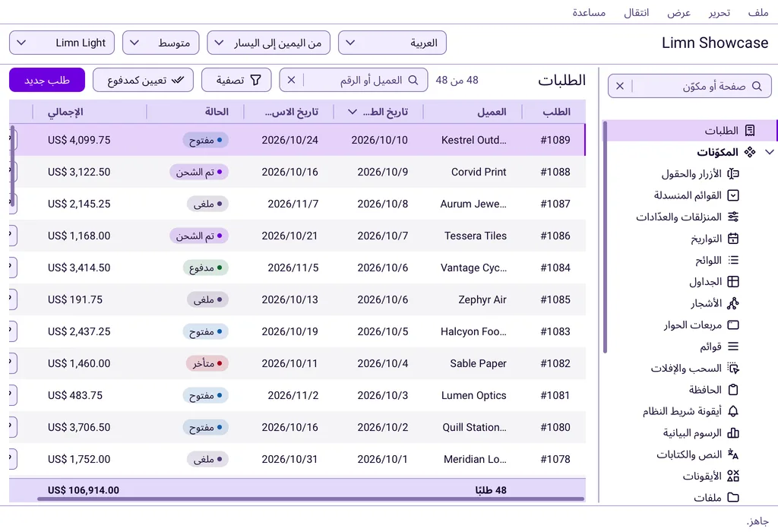778x532 pixels.
Task: Click US$ 106,914.00 footer total
Action: 84,490
